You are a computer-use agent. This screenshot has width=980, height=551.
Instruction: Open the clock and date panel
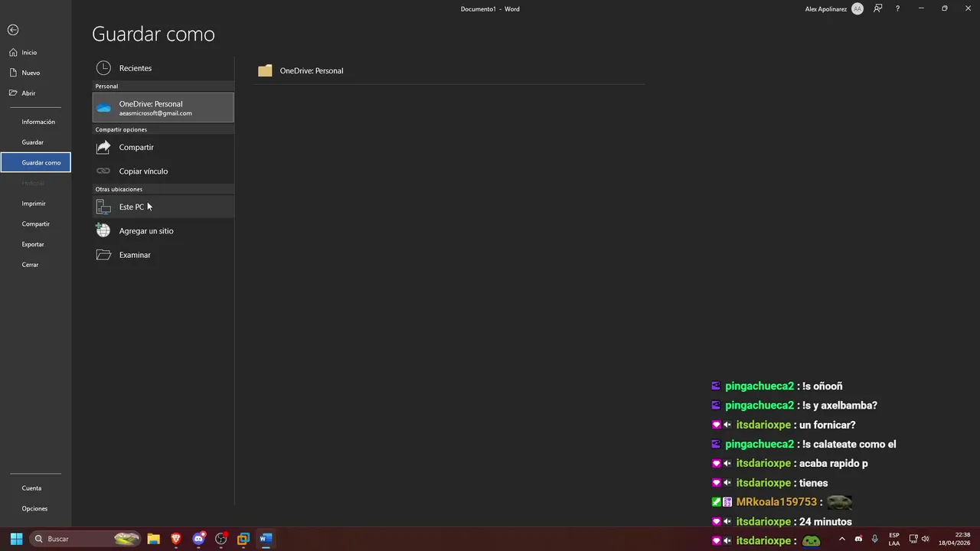point(955,539)
